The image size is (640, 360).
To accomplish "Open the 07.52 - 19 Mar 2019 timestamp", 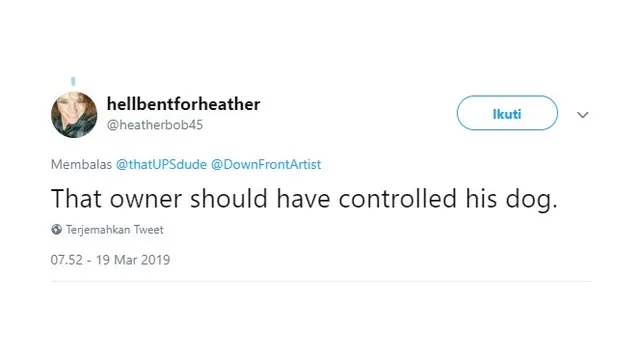I will pos(110,260).
